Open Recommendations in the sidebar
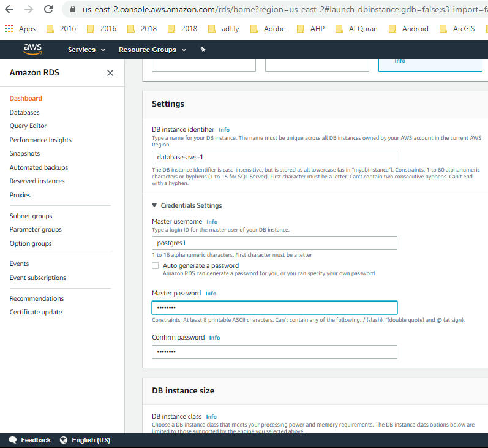 coord(36,299)
